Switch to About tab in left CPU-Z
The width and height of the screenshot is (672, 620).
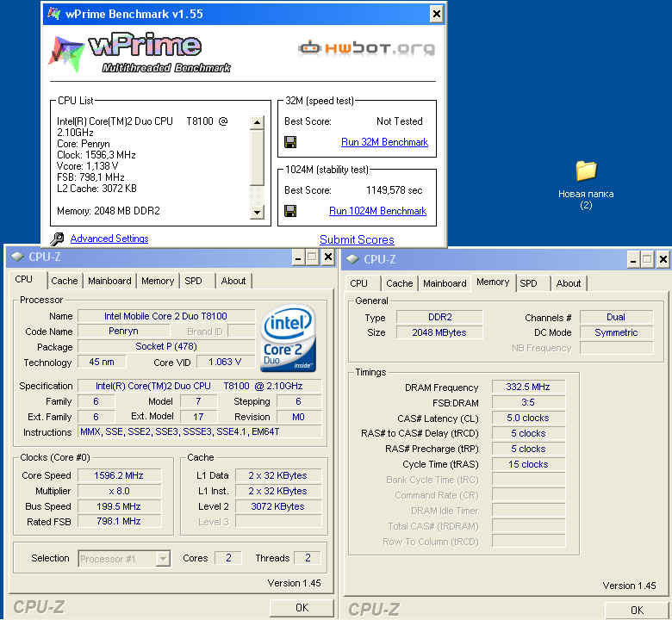tap(233, 281)
